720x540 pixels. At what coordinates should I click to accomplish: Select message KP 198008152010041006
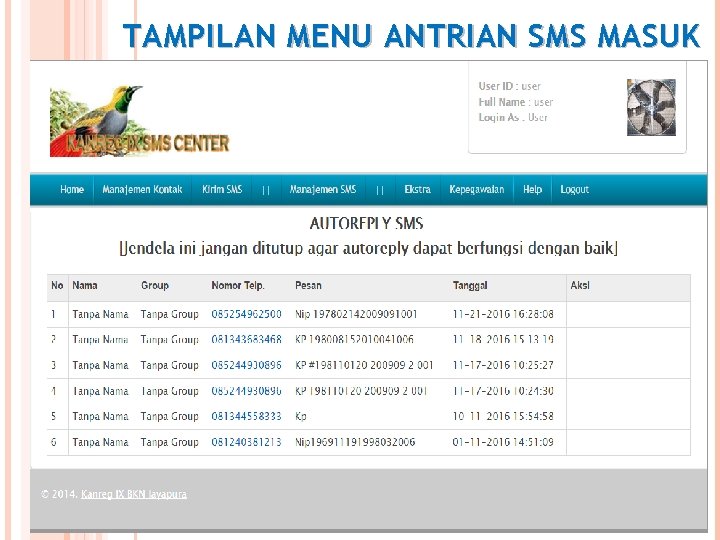354,339
